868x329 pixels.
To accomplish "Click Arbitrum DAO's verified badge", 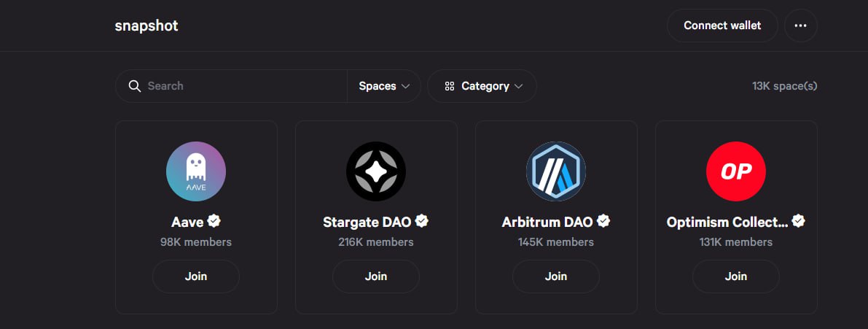I will [x=603, y=221].
